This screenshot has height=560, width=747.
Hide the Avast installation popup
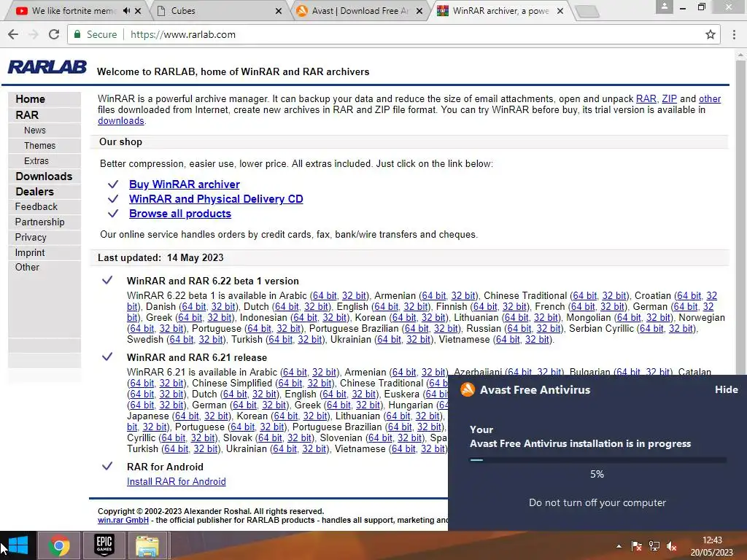(x=726, y=389)
